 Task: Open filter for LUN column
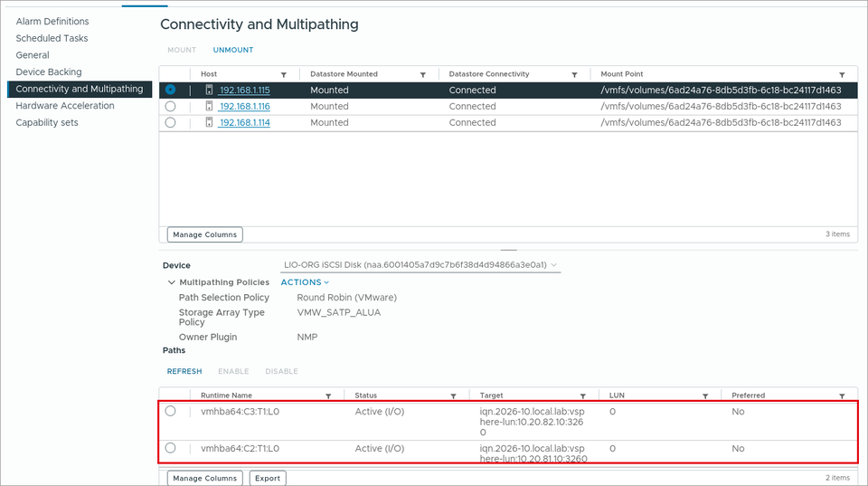tap(705, 395)
